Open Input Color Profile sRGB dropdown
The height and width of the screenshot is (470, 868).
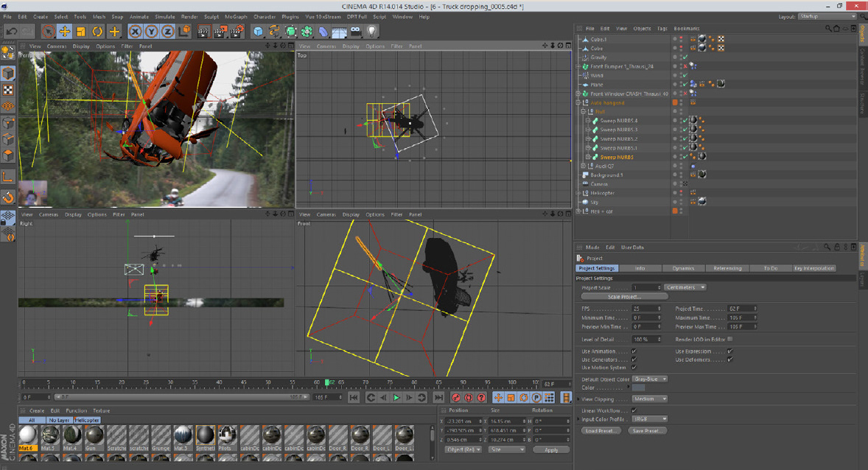coord(650,419)
